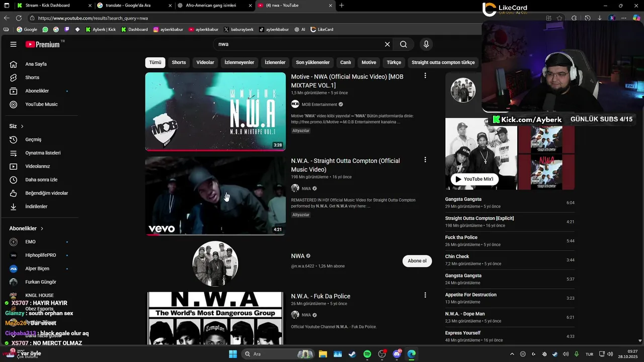Viewport: 644px width, 362px height.
Task: Expand the Siz section chevron
Action: tap(22, 126)
